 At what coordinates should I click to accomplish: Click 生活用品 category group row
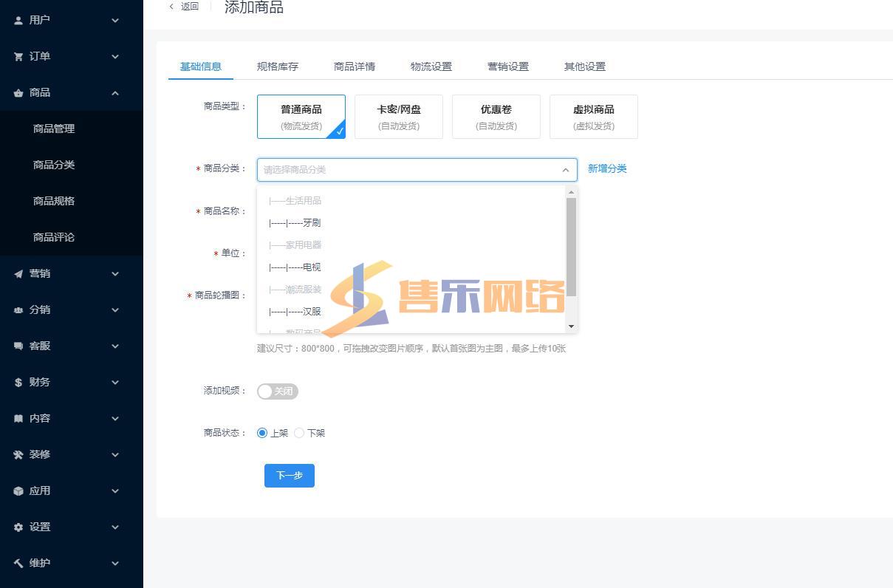(x=411, y=201)
